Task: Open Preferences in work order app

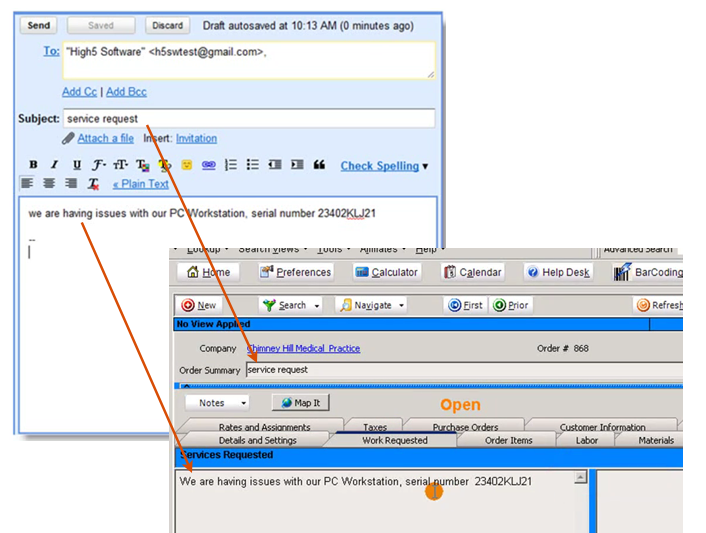Action: tap(296, 272)
